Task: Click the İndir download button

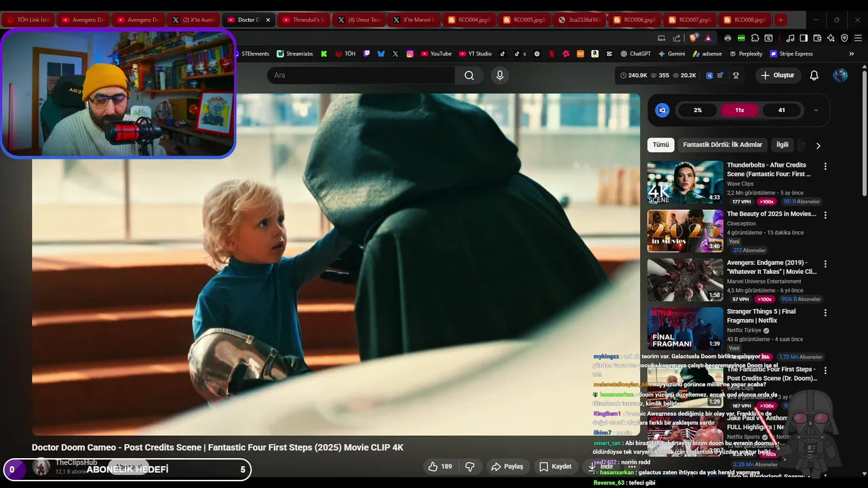Action: 601,466
